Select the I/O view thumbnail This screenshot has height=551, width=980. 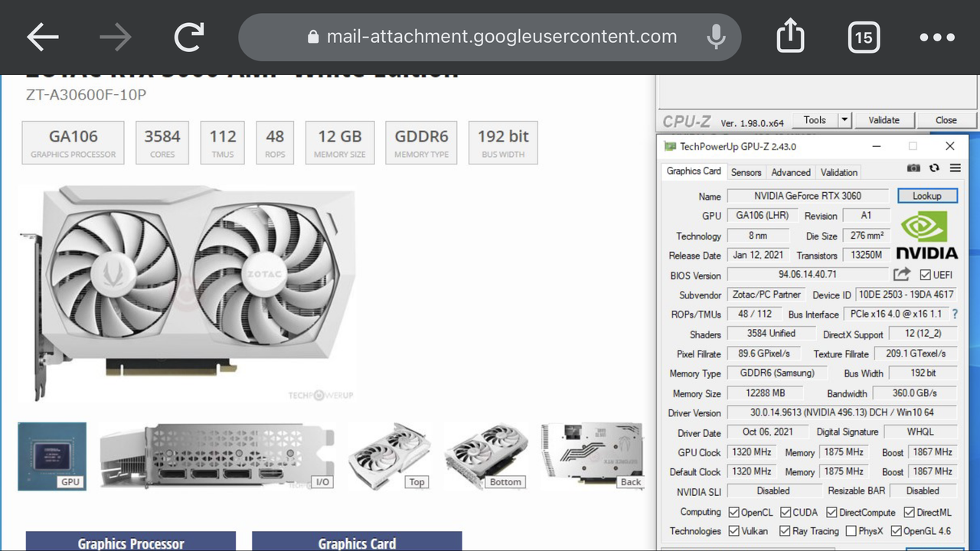(x=217, y=456)
